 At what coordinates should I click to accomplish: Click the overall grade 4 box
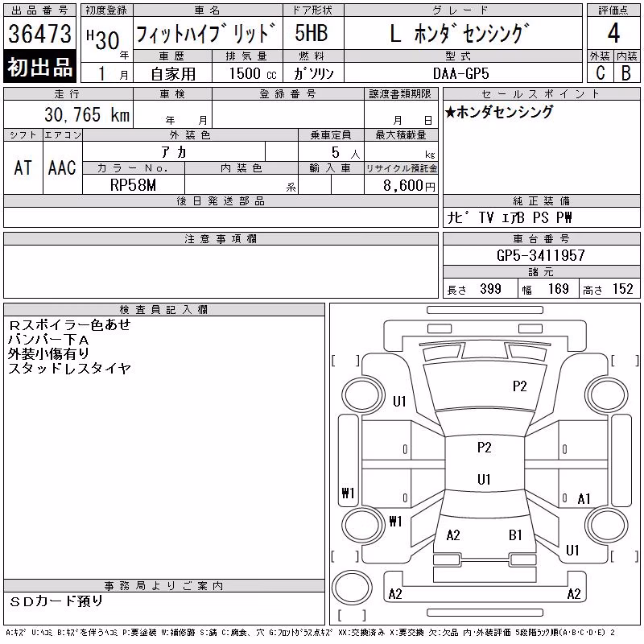613,33
